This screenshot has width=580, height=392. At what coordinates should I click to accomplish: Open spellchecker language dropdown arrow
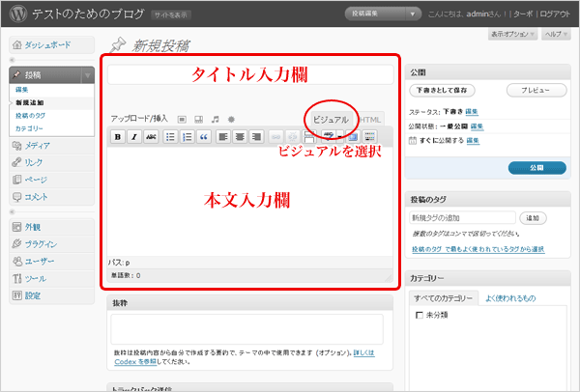pos(340,137)
